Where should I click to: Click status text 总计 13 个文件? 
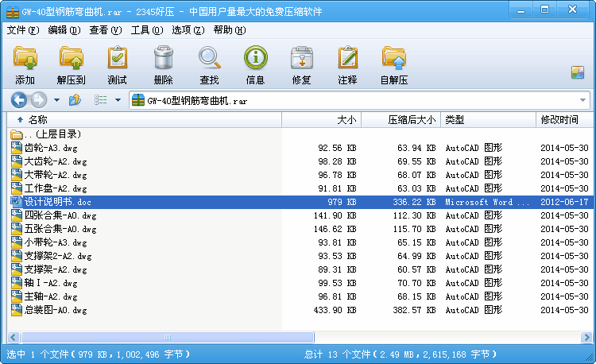(338, 354)
